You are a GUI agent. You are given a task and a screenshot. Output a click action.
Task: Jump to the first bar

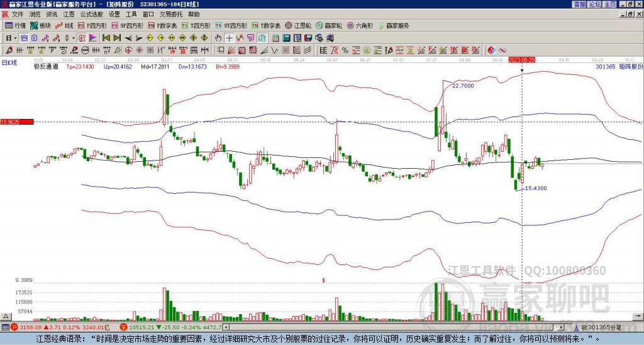[106, 38]
